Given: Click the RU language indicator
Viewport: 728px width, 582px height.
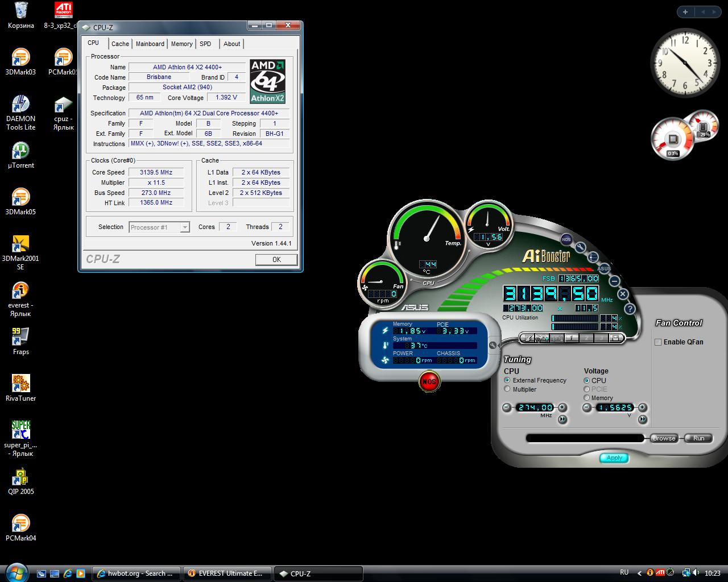Looking at the screenshot, I should tap(624, 572).
